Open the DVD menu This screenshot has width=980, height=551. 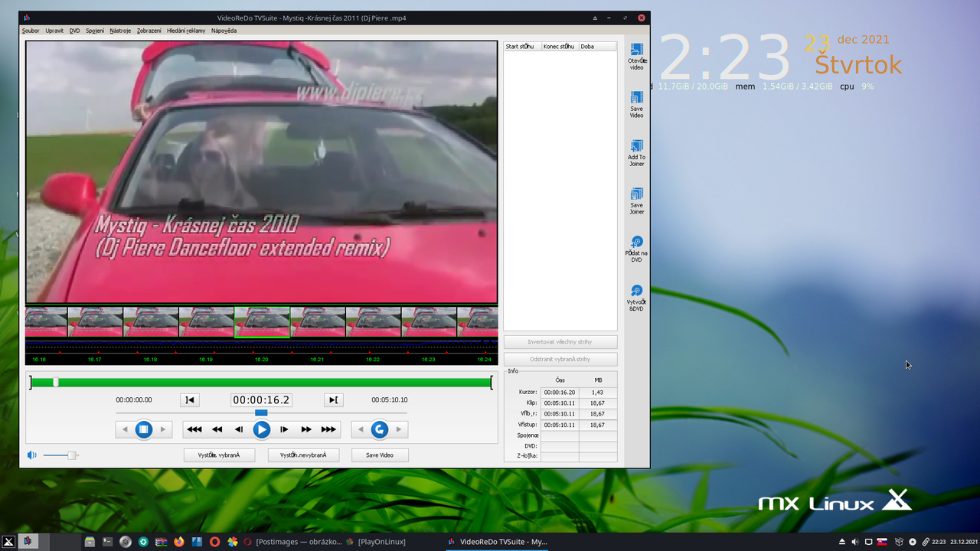(x=74, y=31)
